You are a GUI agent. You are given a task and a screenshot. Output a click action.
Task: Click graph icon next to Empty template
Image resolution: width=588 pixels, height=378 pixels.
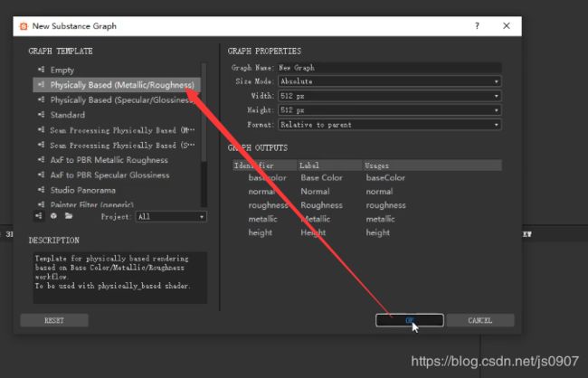42,70
